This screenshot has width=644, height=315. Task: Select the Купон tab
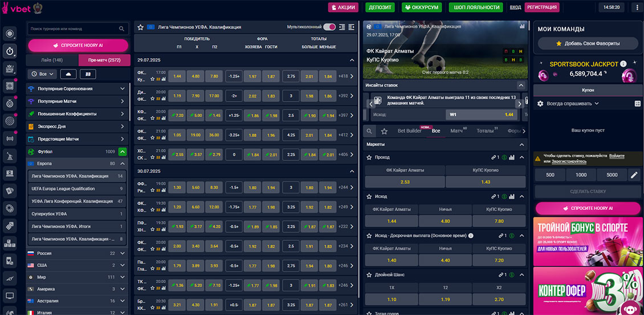588,90
